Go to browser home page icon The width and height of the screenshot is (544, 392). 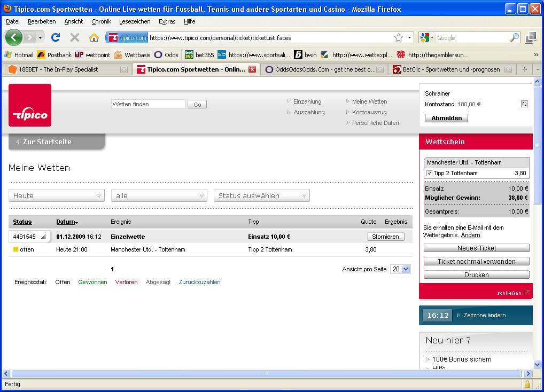94,37
